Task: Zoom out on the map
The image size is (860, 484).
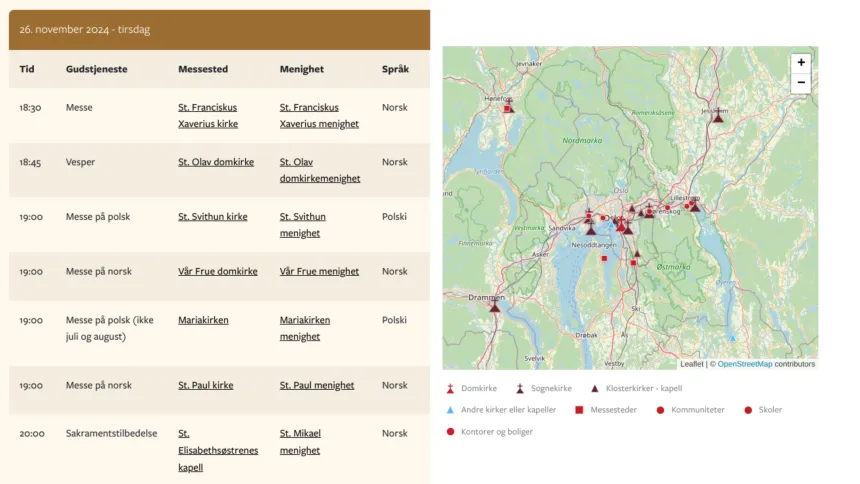Action: pyautogui.click(x=801, y=82)
